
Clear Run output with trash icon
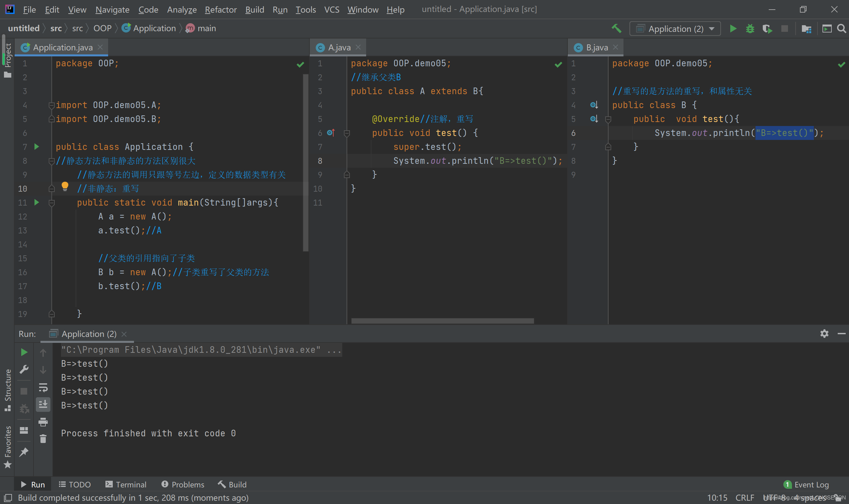(x=43, y=439)
